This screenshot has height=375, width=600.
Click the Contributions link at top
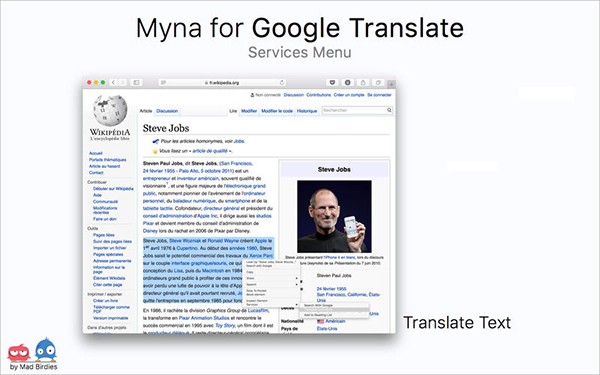coord(318,95)
